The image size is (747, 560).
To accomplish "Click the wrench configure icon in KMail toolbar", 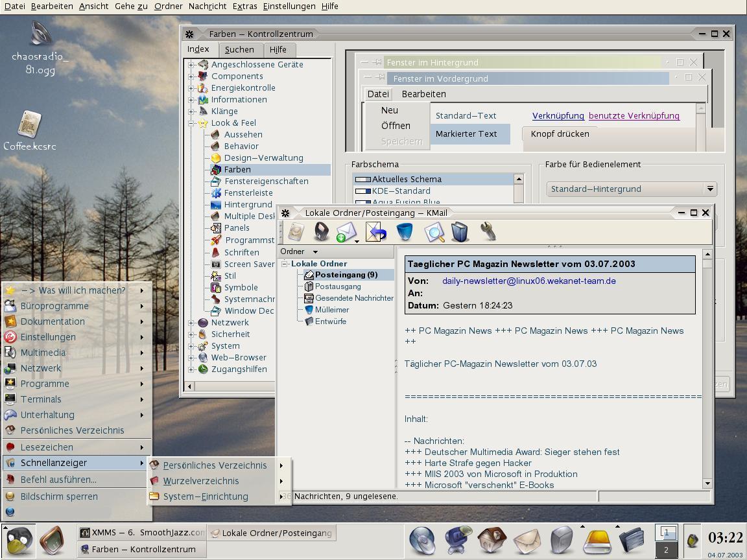I will pyautogui.click(x=488, y=233).
